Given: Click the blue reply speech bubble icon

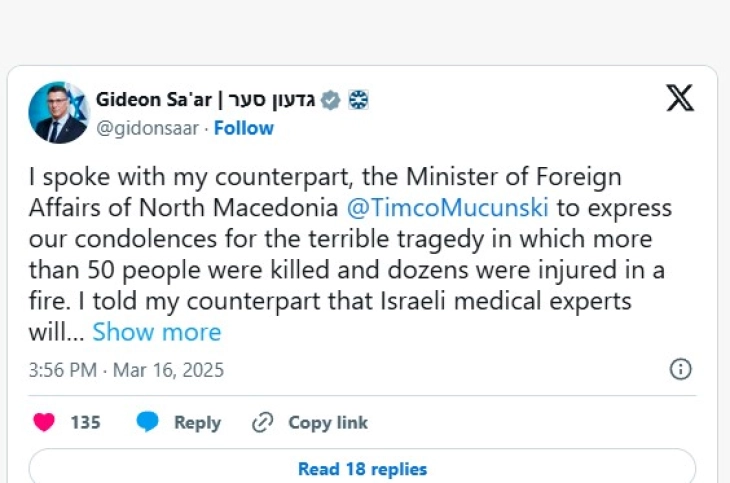Looking at the screenshot, I should pos(148,422).
